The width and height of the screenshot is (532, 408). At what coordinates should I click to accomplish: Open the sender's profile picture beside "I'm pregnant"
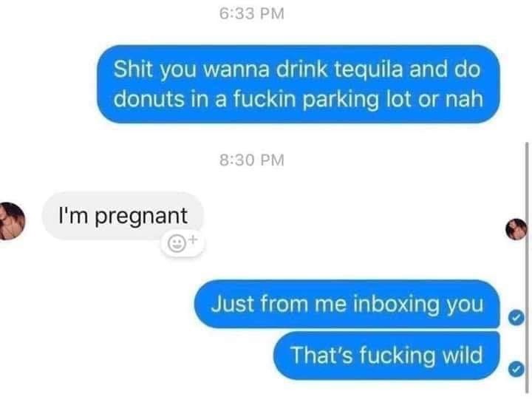pyautogui.click(x=12, y=221)
